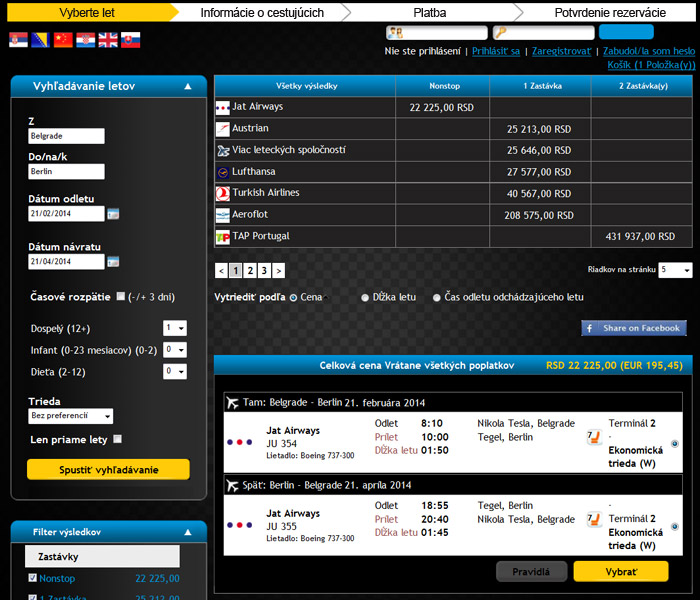Click the plane icon beside Tam: Belgrade - Berlin
The image size is (700, 600).
[x=233, y=403]
